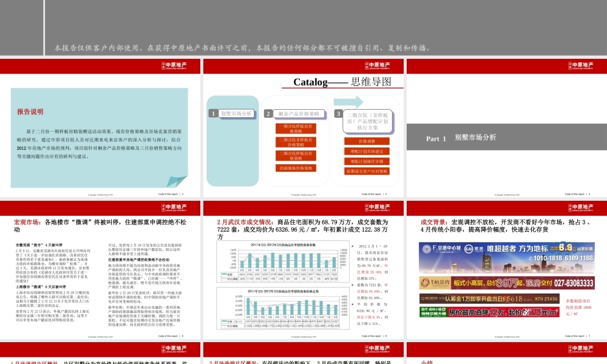The width and height of the screenshot is (607, 364).
Task: Open the Catalog 思维导图 slide thumbnail
Action: tap(303, 128)
